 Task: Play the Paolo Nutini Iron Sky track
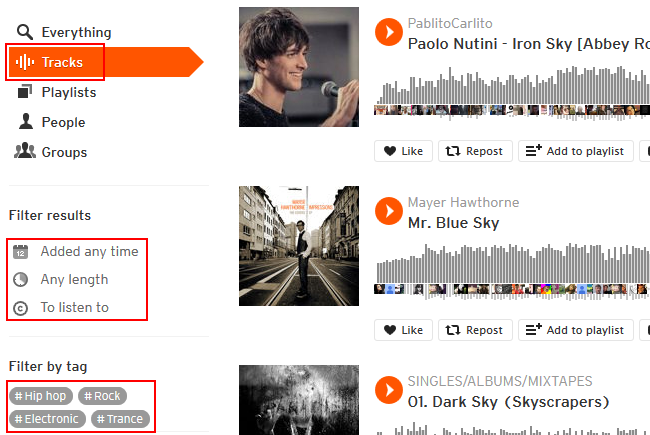pos(388,32)
